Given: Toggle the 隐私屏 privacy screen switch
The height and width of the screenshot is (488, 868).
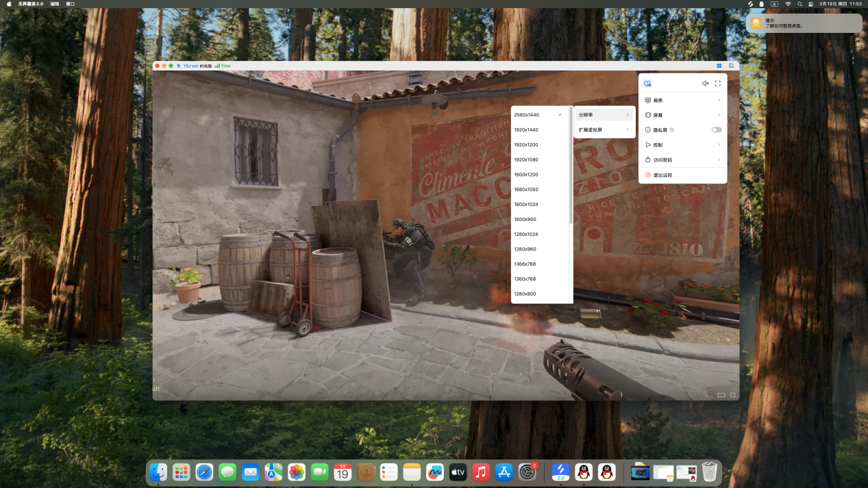Looking at the screenshot, I should pyautogui.click(x=716, y=130).
